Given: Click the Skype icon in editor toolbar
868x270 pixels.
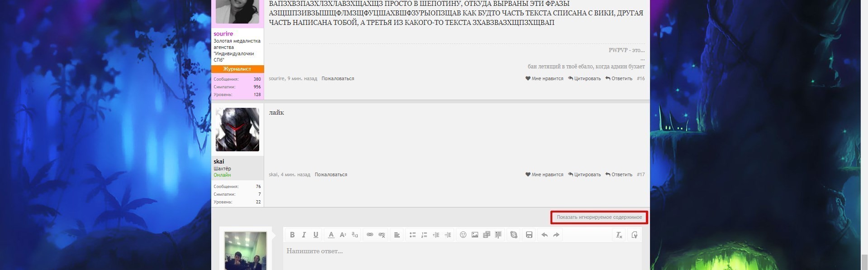Looking at the screenshot, I should 514,235.
